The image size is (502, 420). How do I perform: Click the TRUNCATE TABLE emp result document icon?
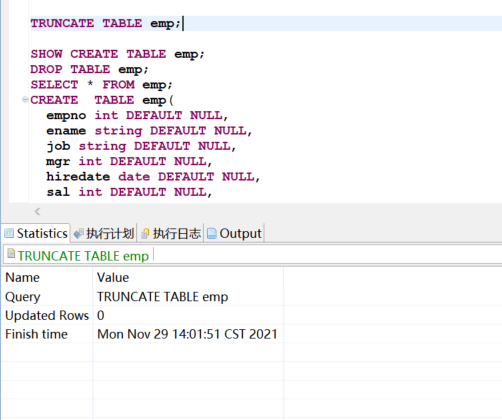click(x=11, y=254)
